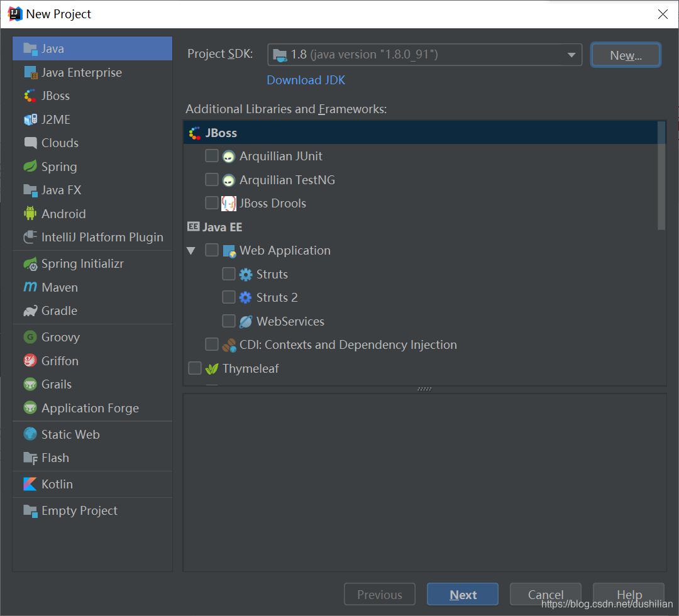Collapse the Web Application tree arrow
Screen dimensions: 679x616
pyautogui.click(x=191, y=251)
